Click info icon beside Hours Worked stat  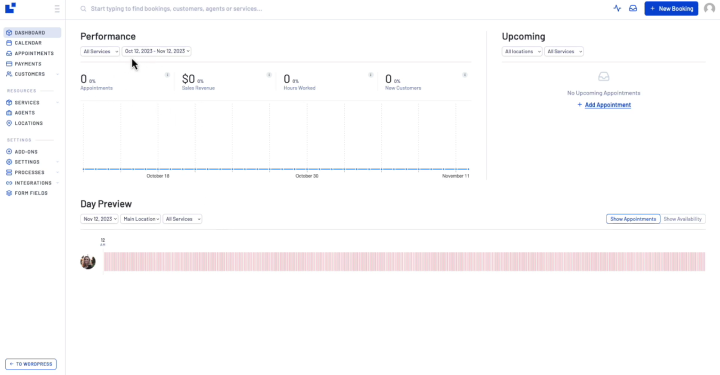tap(371, 75)
